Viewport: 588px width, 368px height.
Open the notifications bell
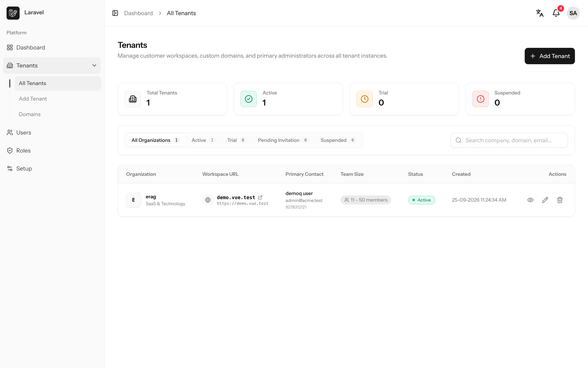coord(556,13)
